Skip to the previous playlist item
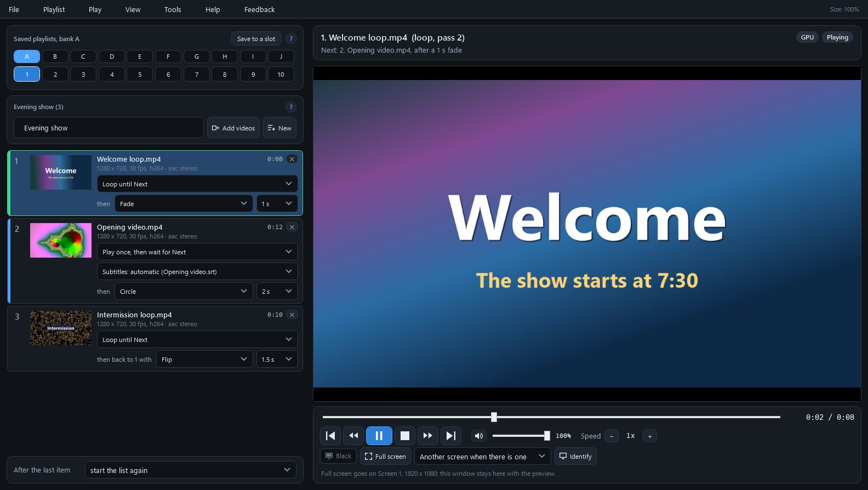Screen dimensions: 868x490 [x=330, y=436]
